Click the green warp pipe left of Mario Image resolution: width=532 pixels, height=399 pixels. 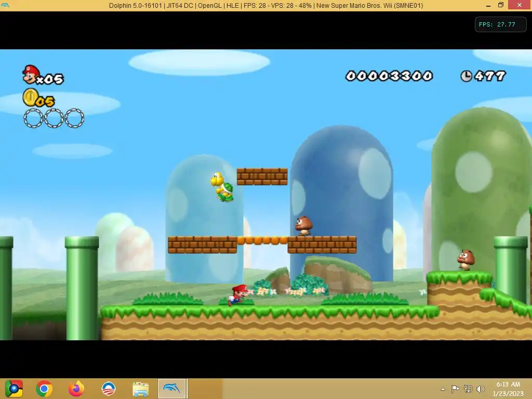82,288
